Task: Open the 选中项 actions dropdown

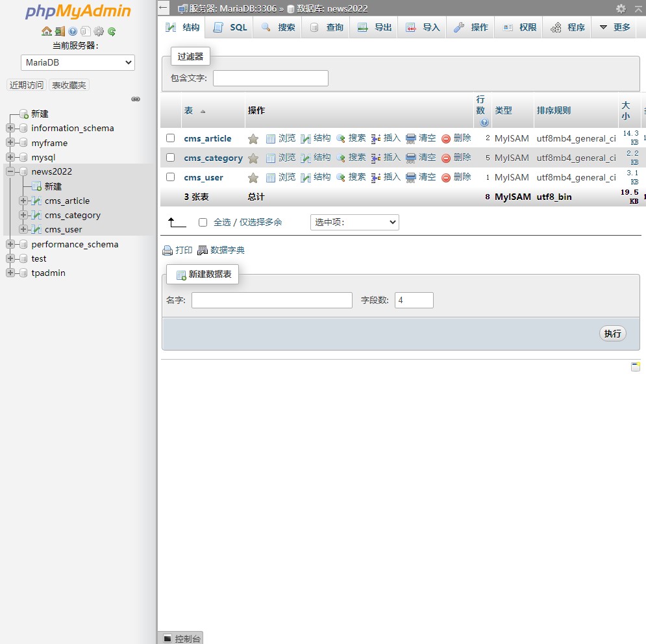Action: click(354, 222)
